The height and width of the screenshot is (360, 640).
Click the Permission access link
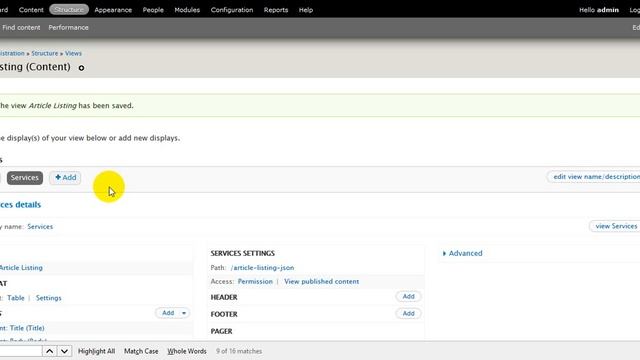coord(255,282)
